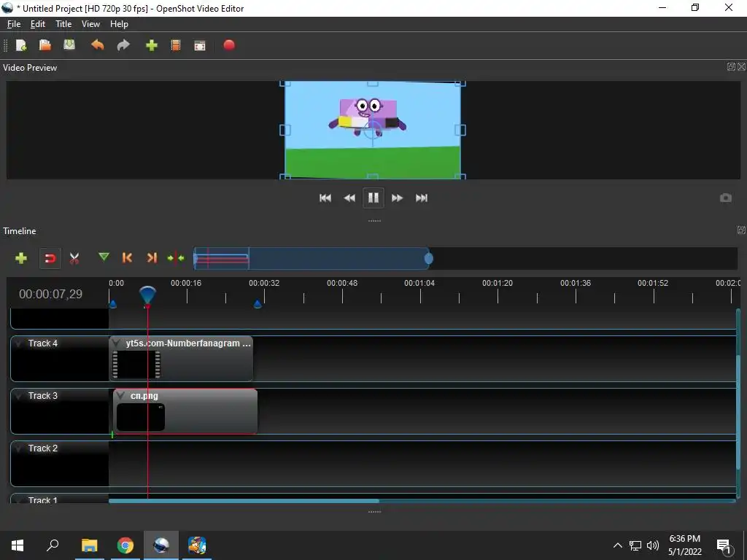Jump to previous marker icon
The width and height of the screenshot is (747, 560).
[127, 257]
